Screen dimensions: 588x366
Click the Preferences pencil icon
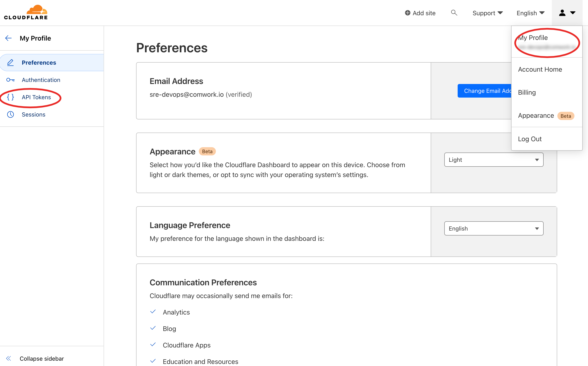pyautogui.click(x=10, y=62)
